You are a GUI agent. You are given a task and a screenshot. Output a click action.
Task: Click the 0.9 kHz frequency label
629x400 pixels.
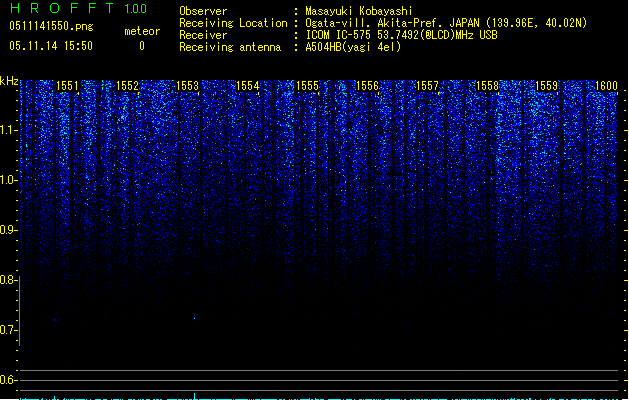(9, 230)
